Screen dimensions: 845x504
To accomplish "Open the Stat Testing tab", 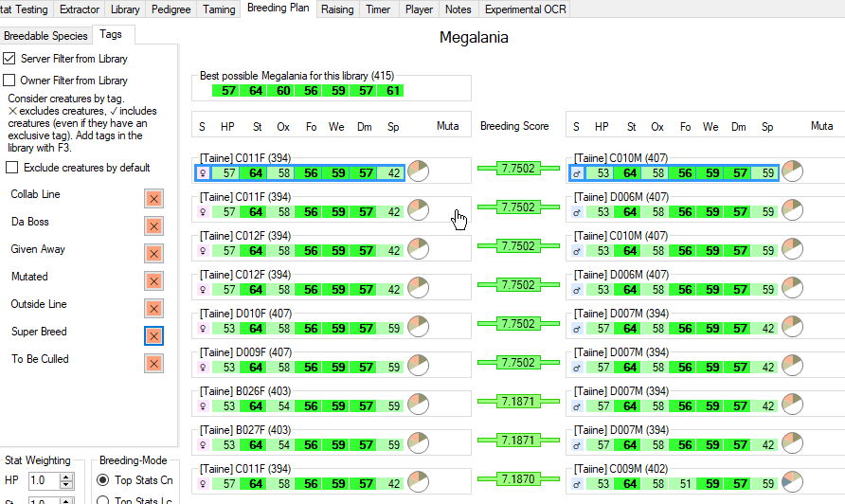I will tap(26, 9).
